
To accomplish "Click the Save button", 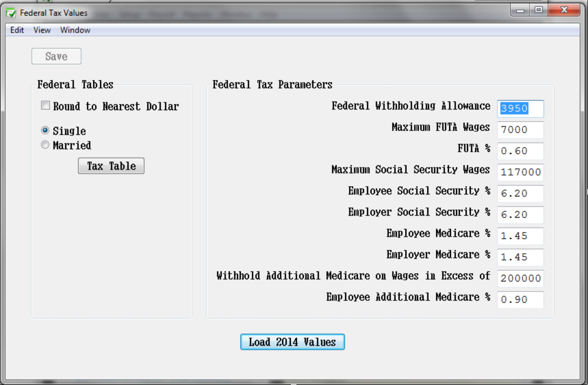I will point(56,56).
